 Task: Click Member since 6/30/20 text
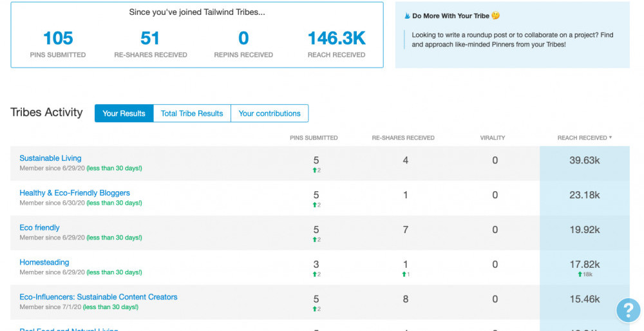(x=52, y=203)
